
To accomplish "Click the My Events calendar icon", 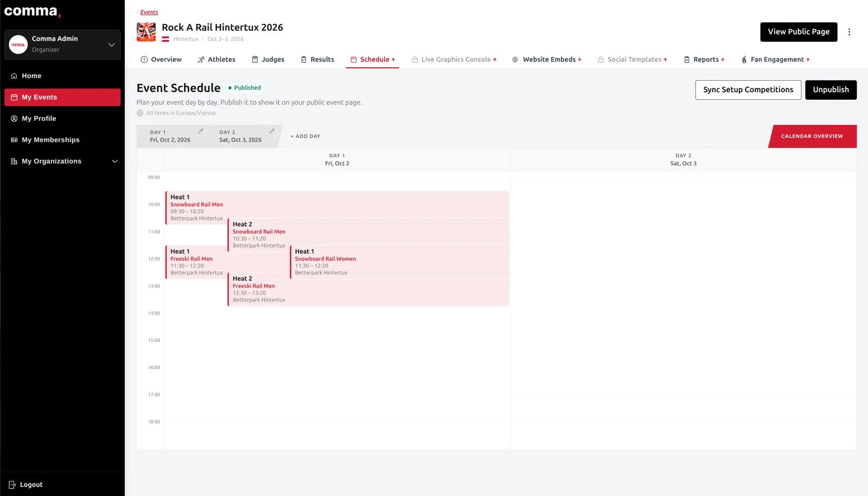I will point(14,97).
